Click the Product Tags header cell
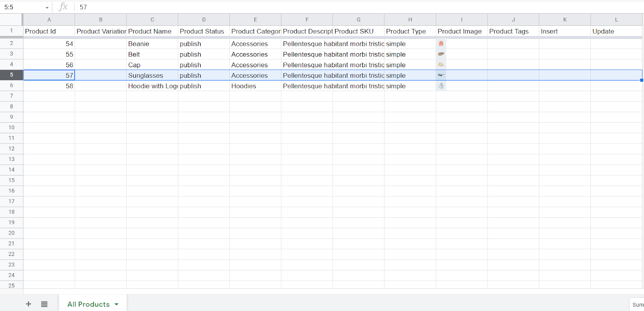The width and height of the screenshot is (644, 311). 513,31
